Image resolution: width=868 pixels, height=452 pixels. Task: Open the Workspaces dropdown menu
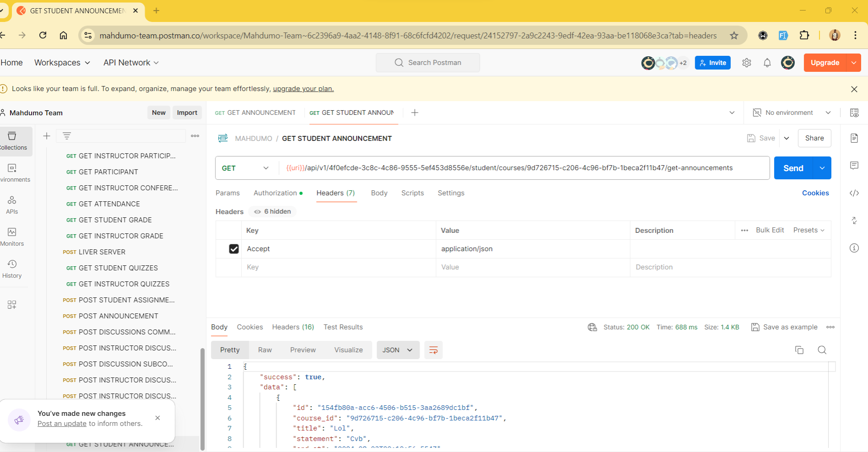coord(62,63)
